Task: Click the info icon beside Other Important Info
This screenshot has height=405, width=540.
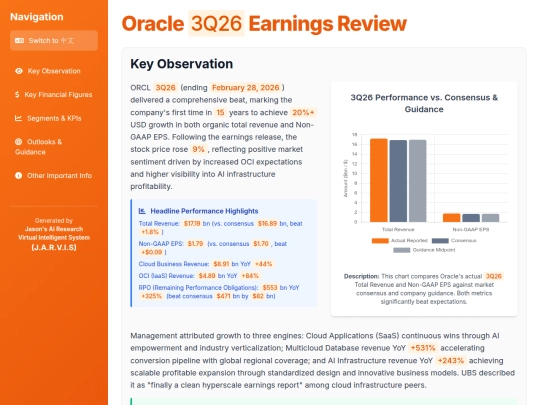Action: click(19, 176)
